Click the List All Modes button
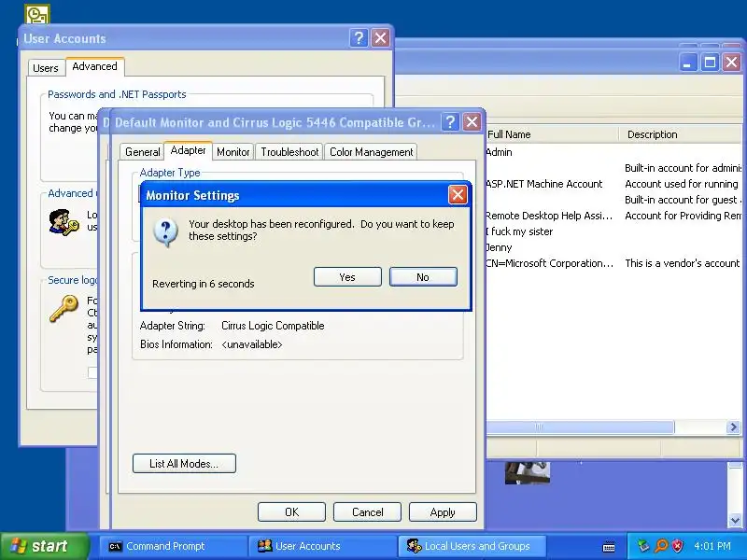 184,463
